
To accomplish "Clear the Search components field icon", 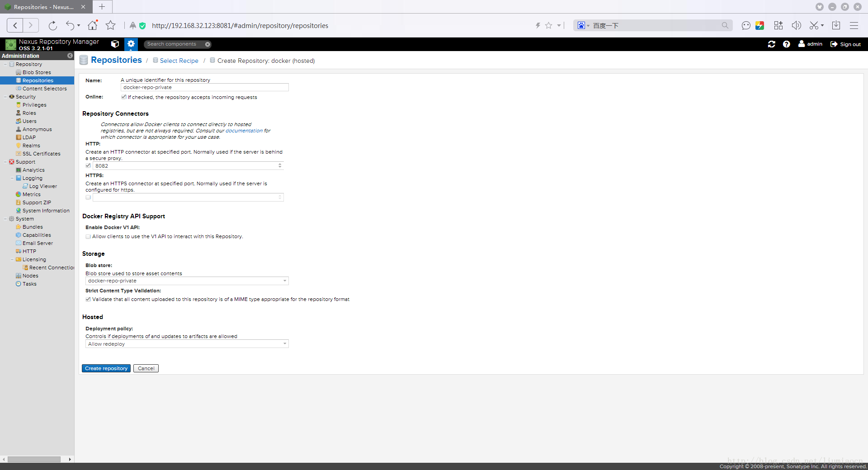I will [x=208, y=44].
